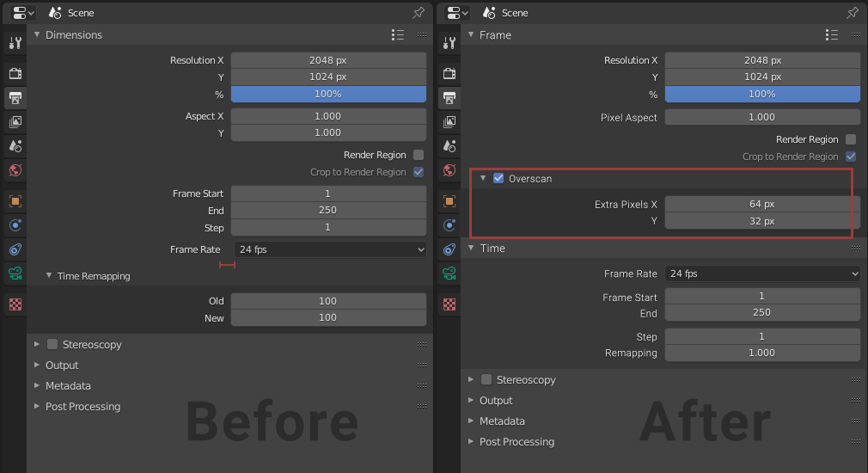The width and height of the screenshot is (868, 473).
Task: Expand Output panel in Before view
Action: point(37,365)
